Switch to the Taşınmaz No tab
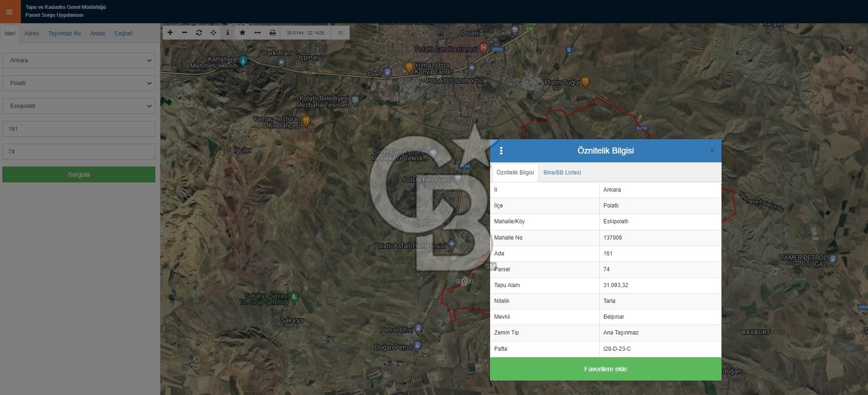This screenshot has height=395, width=868. pos(65,33)
